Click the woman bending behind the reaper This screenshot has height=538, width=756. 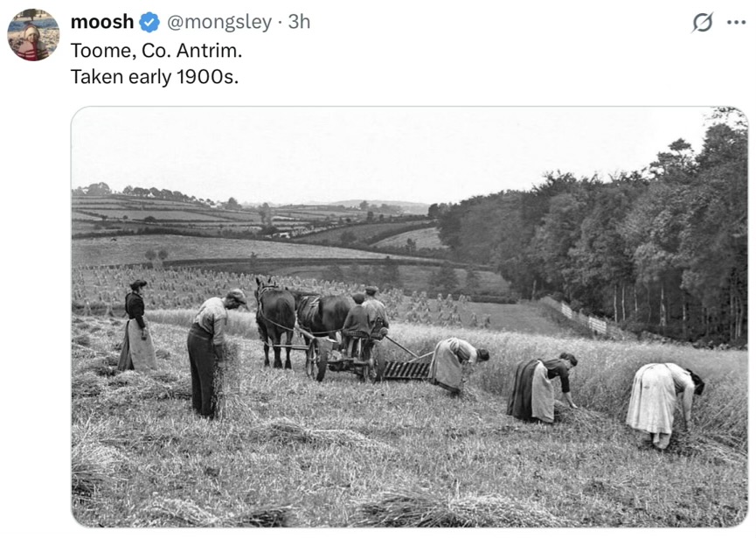[459, 366]
